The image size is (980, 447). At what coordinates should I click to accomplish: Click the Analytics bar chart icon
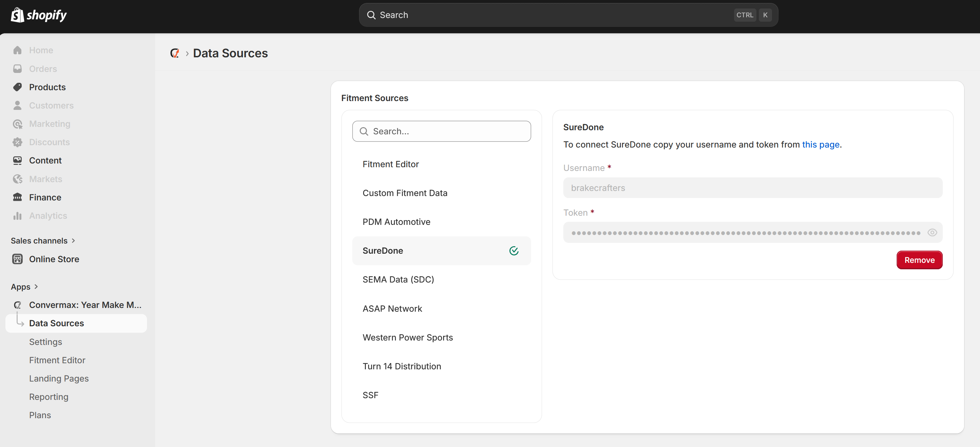18,215
